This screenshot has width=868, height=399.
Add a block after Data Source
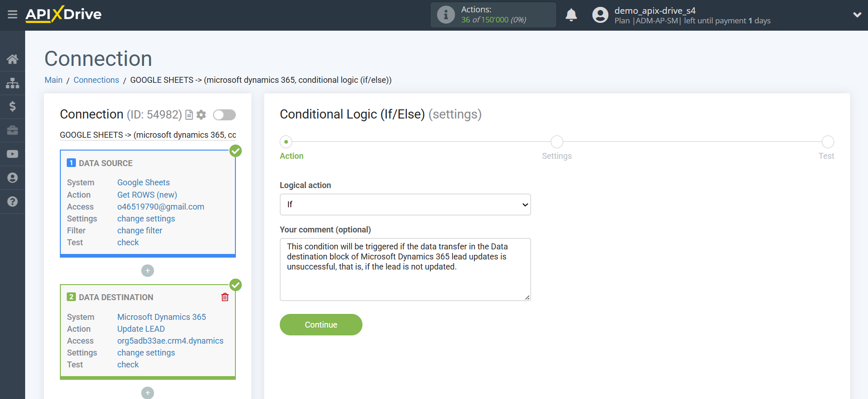point(148,271)
